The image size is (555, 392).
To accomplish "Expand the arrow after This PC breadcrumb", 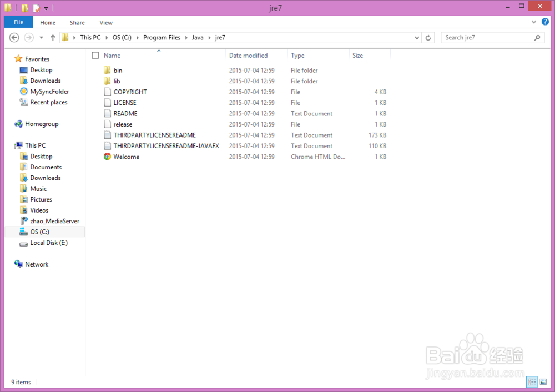I will [107, 38].
